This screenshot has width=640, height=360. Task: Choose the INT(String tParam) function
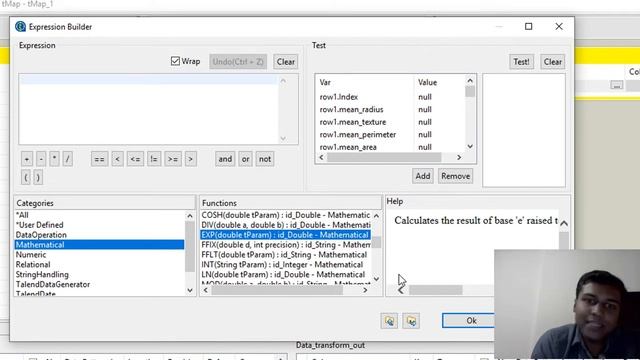pos(286,264)
